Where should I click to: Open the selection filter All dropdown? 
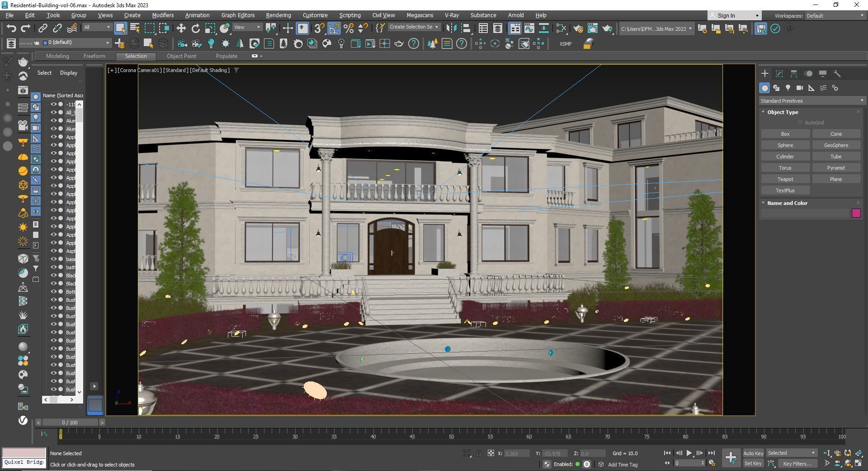tap(96, 27)
